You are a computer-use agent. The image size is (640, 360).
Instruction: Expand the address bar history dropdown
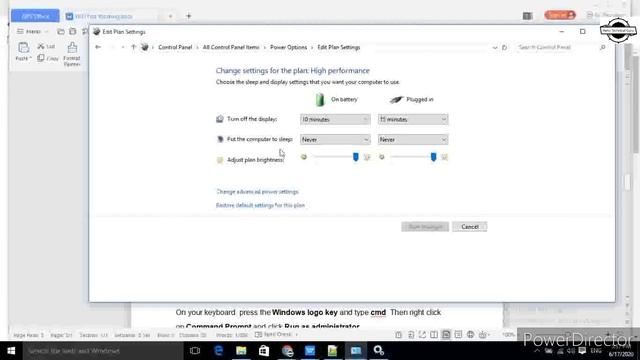point(495,48)
